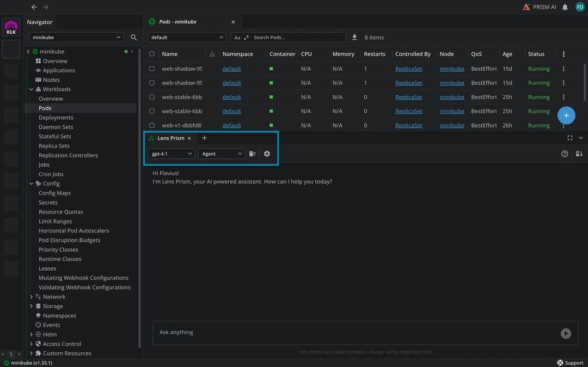Expand the Network tree section

tap(31, 297)
